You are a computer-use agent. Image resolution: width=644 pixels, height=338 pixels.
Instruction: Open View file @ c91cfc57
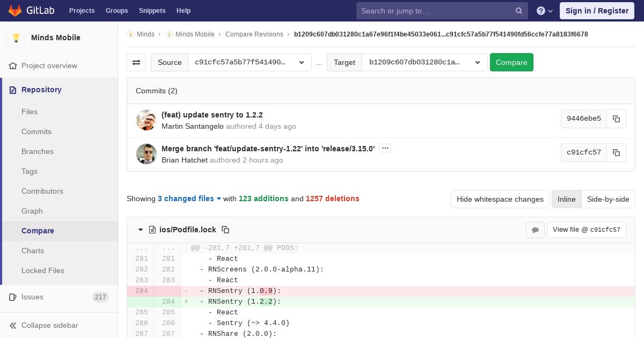click(x=586, y=230)
